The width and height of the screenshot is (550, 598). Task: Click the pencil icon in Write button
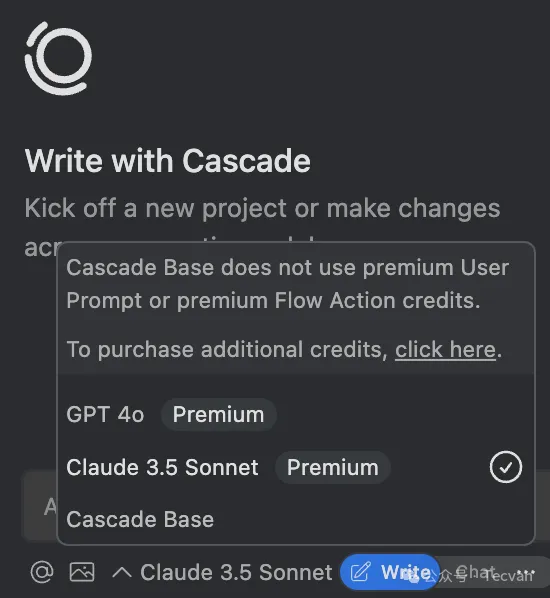click(360, 572)
